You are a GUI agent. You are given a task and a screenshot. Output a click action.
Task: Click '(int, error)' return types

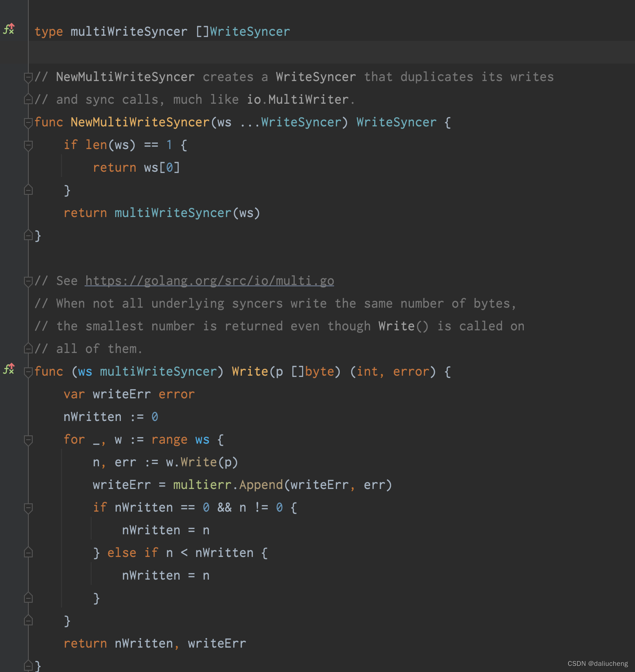[393, 372]
